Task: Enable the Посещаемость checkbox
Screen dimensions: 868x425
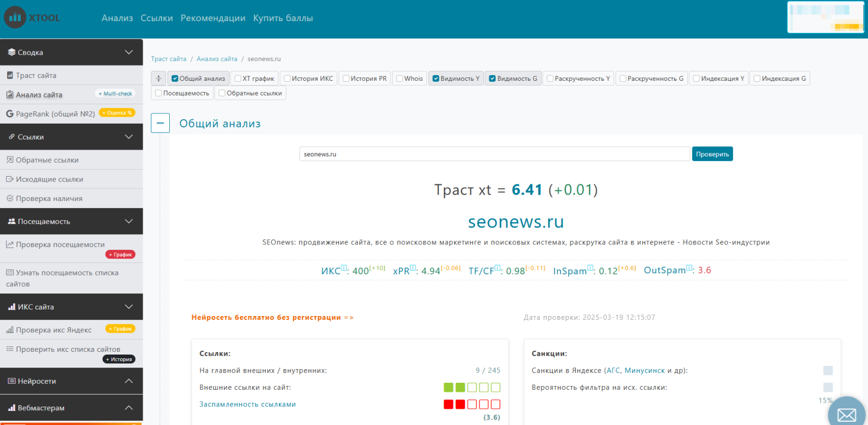Action: [158, 93]
